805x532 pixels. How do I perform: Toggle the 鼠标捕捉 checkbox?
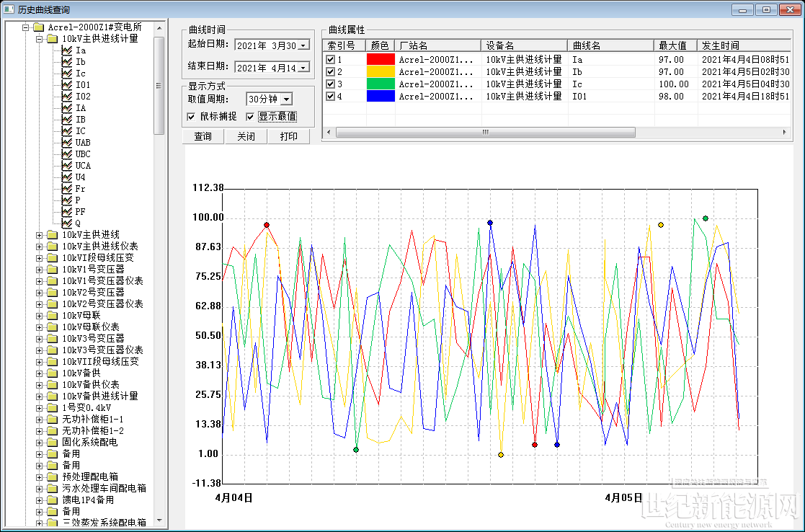point(191,117)
